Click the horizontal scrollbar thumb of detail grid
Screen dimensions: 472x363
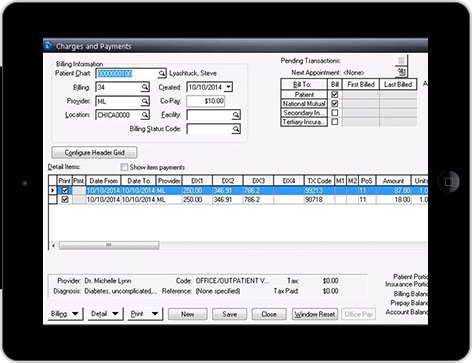[x=109, y=246]
